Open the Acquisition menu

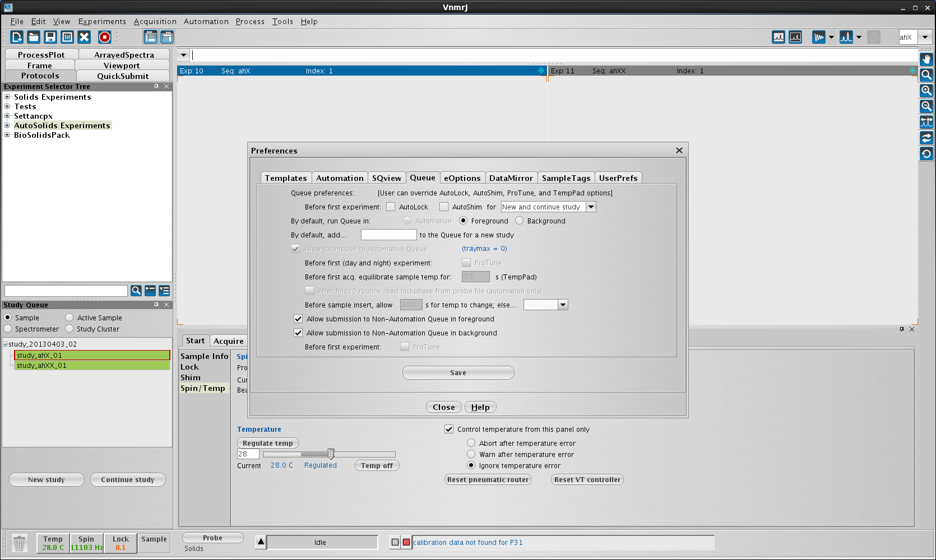point(155,21)
